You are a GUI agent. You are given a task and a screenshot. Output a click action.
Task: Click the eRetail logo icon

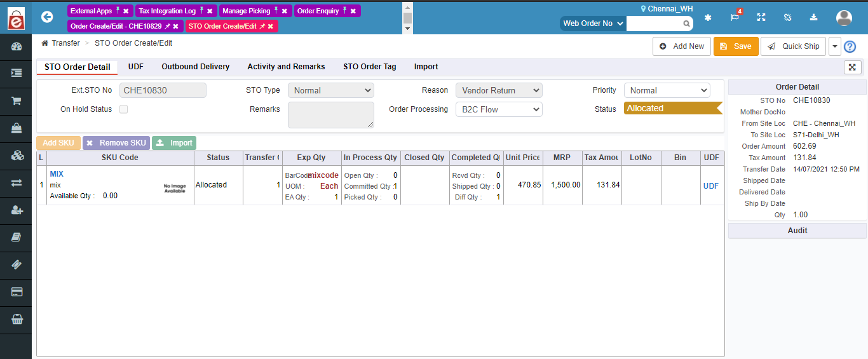tap(16, 18)
